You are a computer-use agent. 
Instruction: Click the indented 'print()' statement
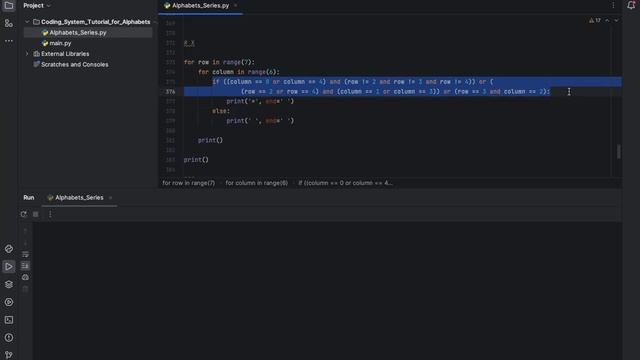[x=211, y=140]
